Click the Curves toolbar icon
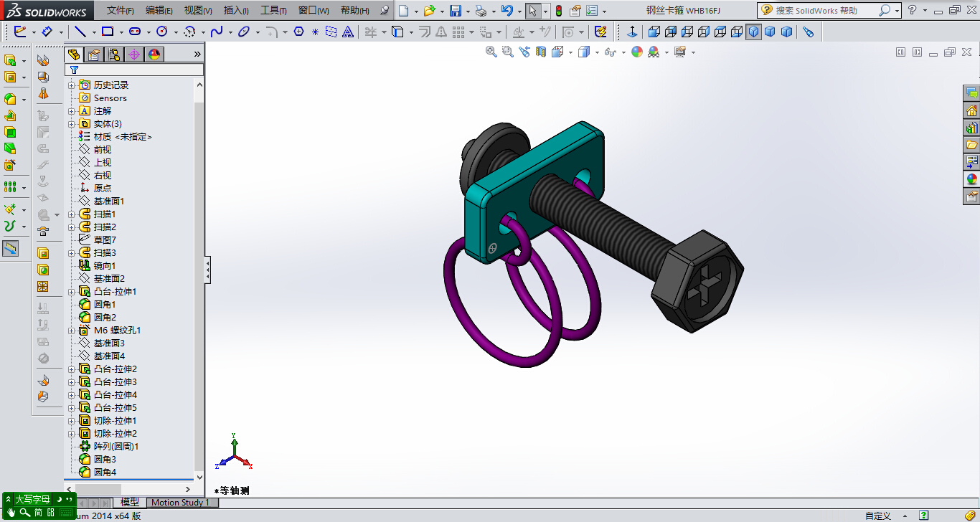This screenshot has width=980, height=522. pos(10,227)
